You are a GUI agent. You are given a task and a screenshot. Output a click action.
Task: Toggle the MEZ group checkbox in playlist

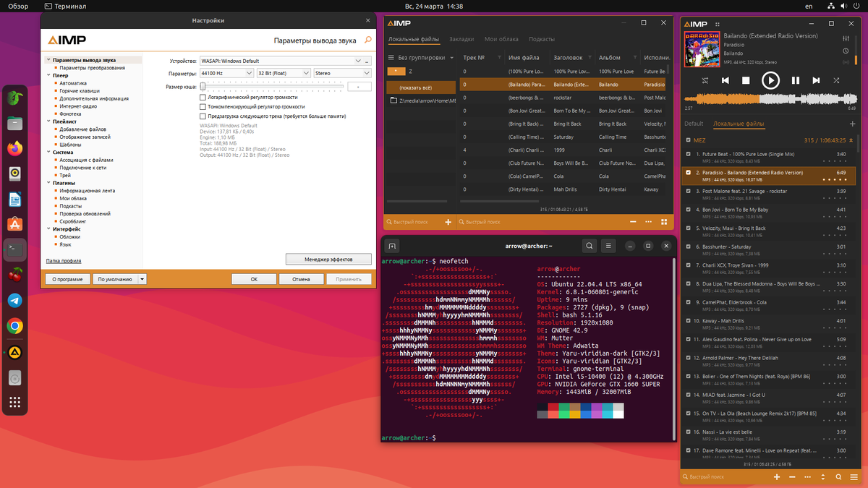[x=688, y=140]
